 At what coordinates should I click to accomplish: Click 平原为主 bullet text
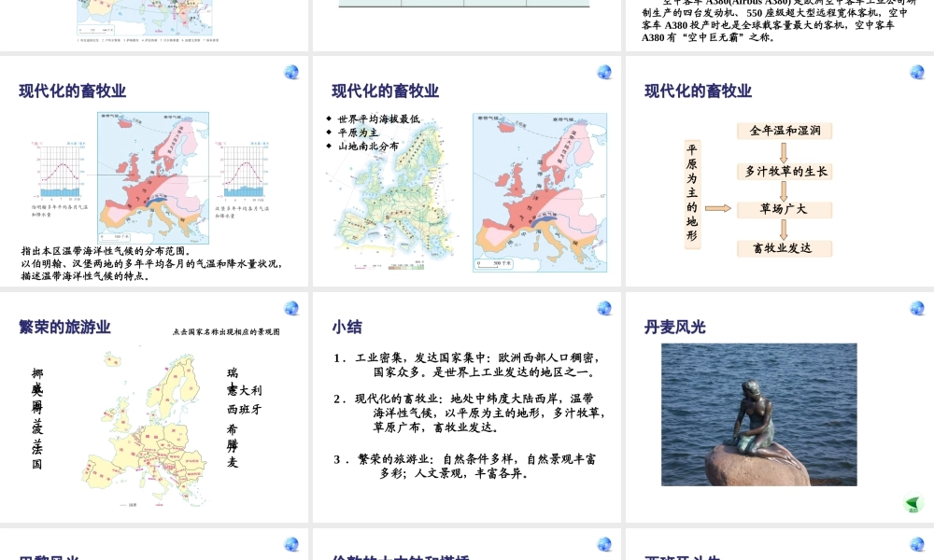[x=358, y=133]
